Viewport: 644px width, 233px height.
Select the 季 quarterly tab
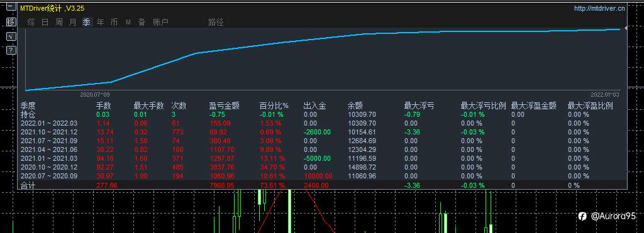coord(86,23)
